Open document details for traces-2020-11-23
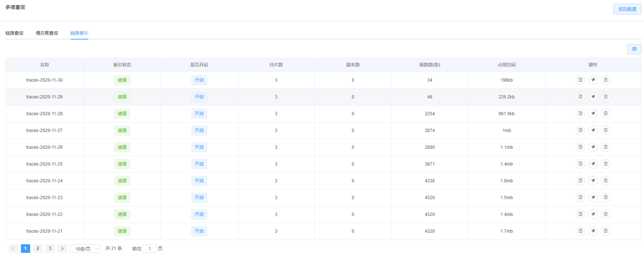 580,197
